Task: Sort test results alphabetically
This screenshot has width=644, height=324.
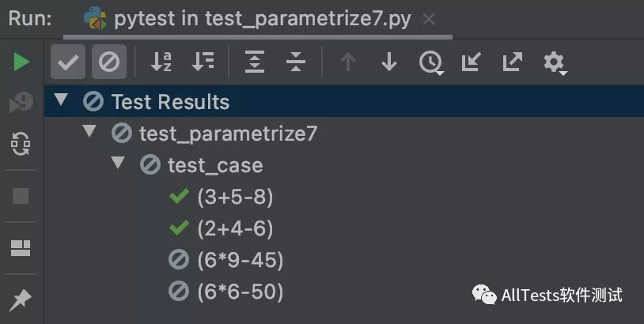Action: [x=161, y=62]
